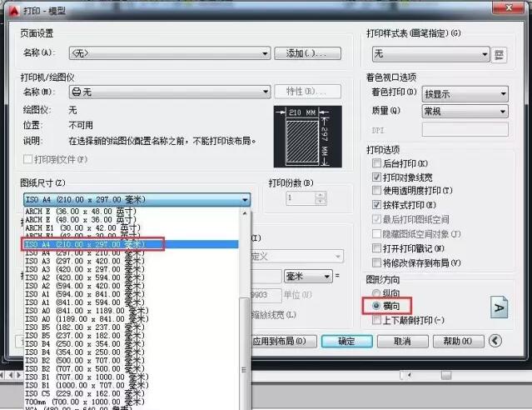Click the 应用到布局 button
The image size is (532, 410).
pos(283,341)
